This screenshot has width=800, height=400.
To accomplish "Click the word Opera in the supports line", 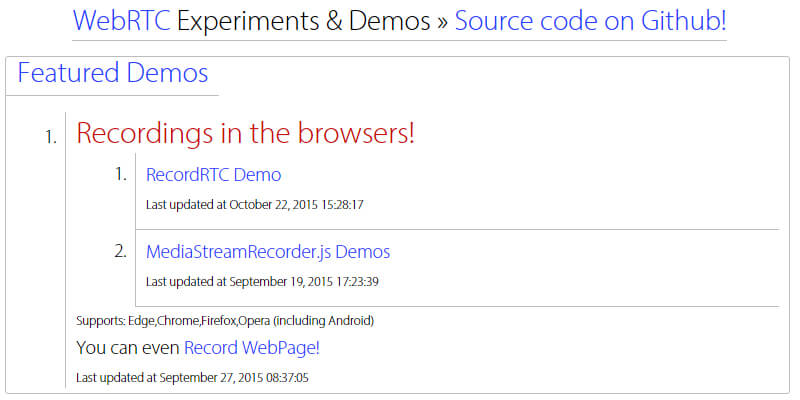I will point(252,321).
